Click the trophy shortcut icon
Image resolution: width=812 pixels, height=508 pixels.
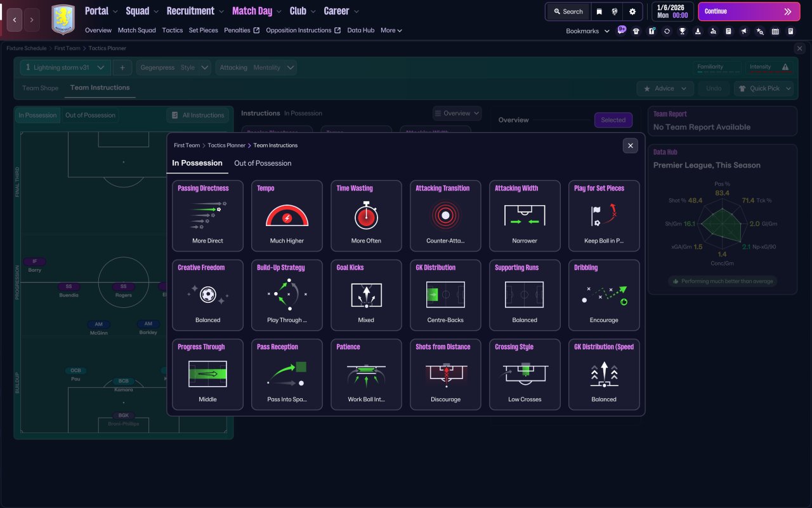point(683,31)
